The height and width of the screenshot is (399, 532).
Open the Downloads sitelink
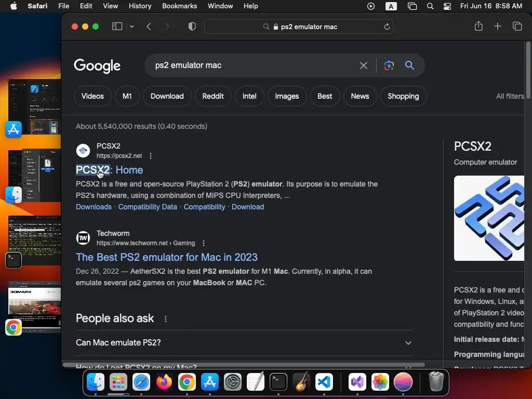coord(94,207)
